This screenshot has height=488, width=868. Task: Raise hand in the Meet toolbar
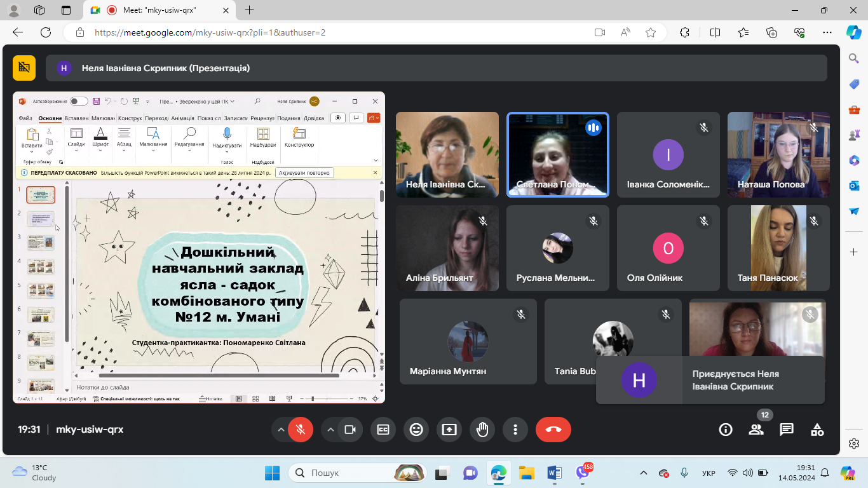[482, 430]
